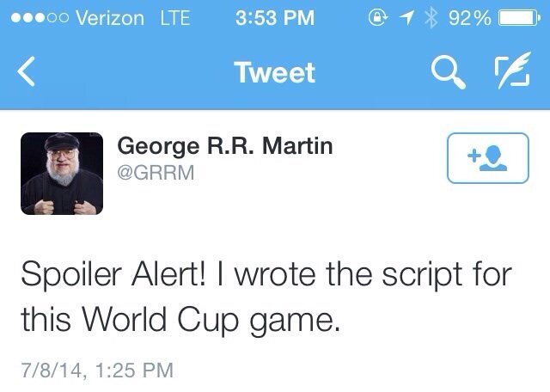
Task: Tap the 92% battery percentage
Action: (469, 18)
